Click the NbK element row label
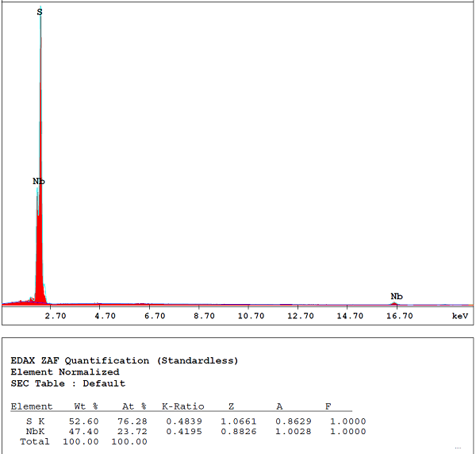 tap(36, 431)
